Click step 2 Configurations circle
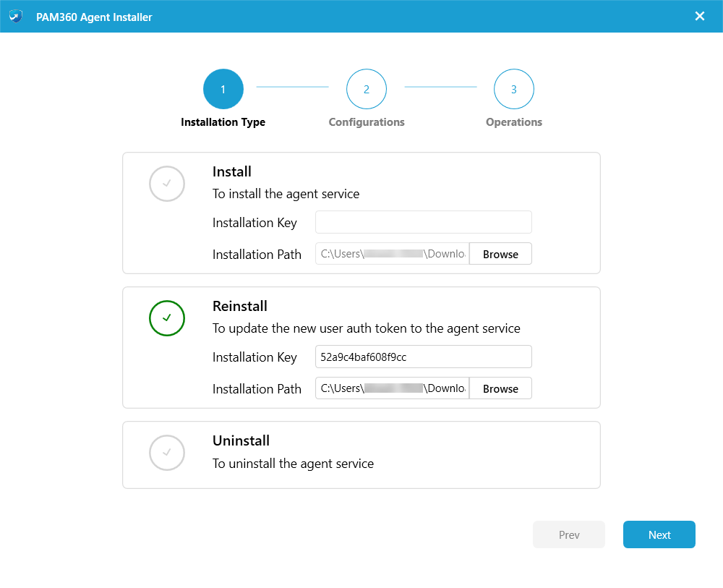Viewport: 723px width, 588px height. tap(367, 89)
